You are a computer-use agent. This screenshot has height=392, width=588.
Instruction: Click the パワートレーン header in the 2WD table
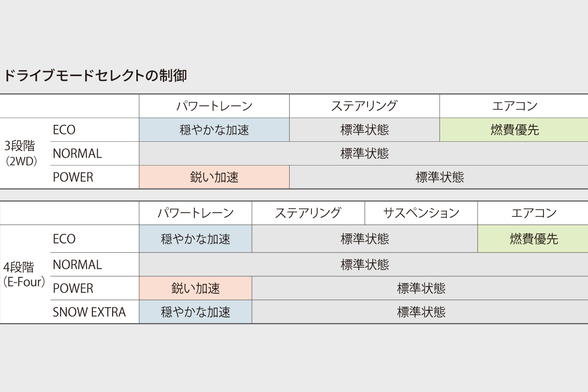(x=214, y=106)
